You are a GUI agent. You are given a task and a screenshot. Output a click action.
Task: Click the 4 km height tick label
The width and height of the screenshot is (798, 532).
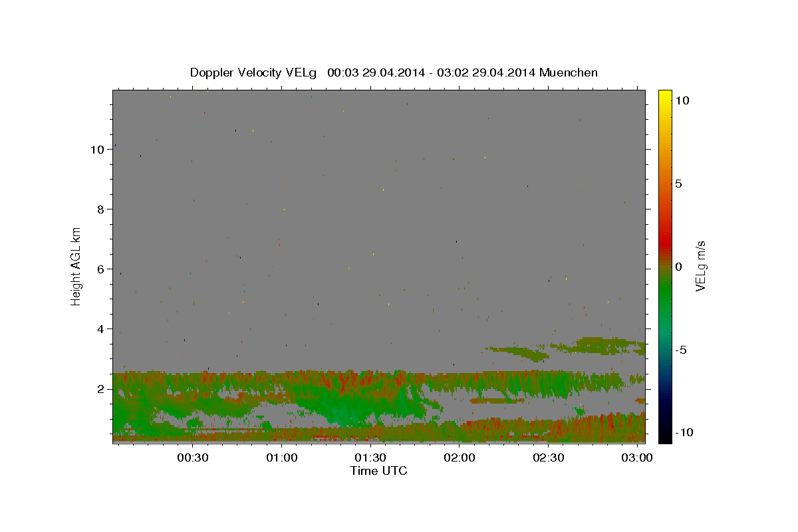[x=101, y=329]
